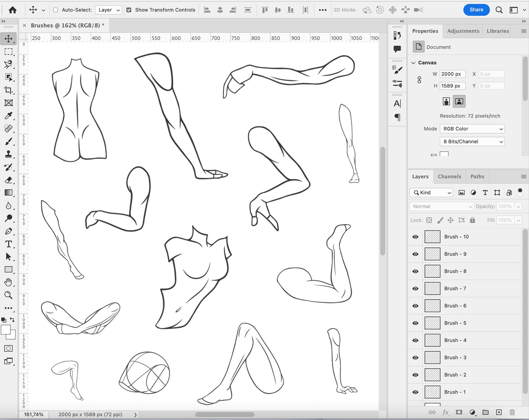
Task: Hide the Brush - 5 layer
Action: click(415, 323)
